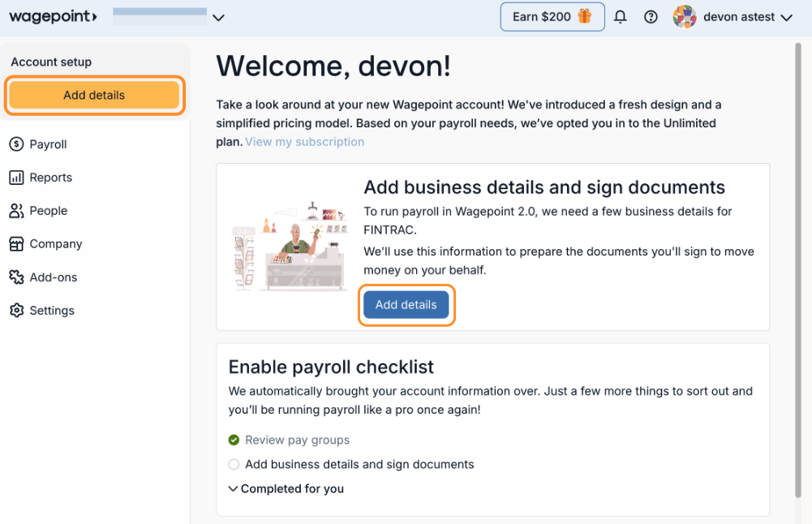Viewport: 812px width, 524px height.
Task: Click the People icon in sidebar
Action: pos(16,211)
